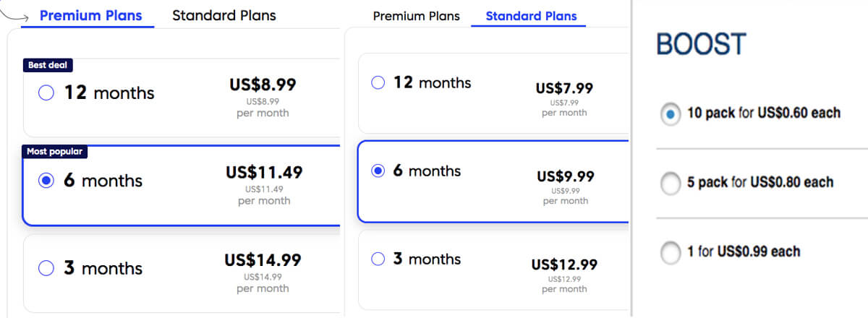The image size is (868, 318).
Task: Choose the 3 months plan priced US$14.99
Action: point(46,269)
